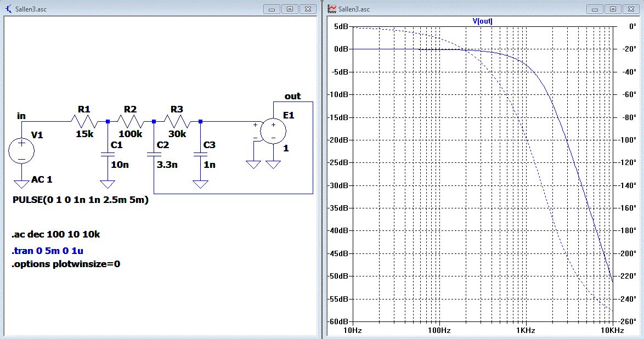This screenshot has width=644, height=339.
Task: Select the .ac dec 100 10 10k directive
Action: tap(55, 235)
